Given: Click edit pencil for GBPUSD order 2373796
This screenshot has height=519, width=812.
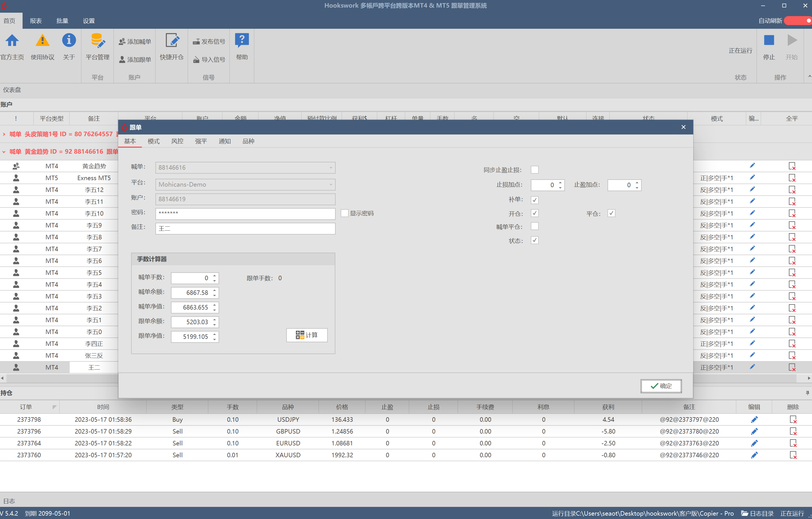Looking at the screenshot, I should pyautogui.click(x=754, y=431).
